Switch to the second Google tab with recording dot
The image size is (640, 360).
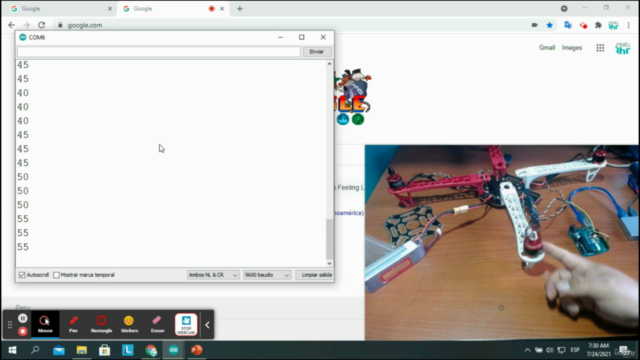[x=172, y=9]
